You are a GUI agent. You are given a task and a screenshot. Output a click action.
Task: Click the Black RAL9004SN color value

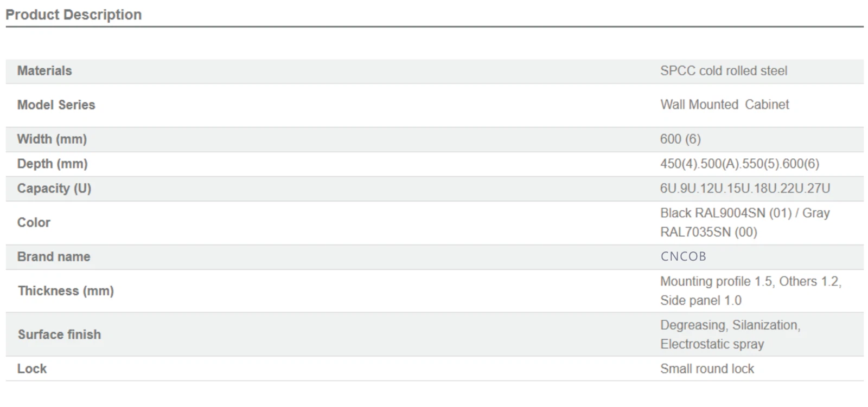[744, 213]
